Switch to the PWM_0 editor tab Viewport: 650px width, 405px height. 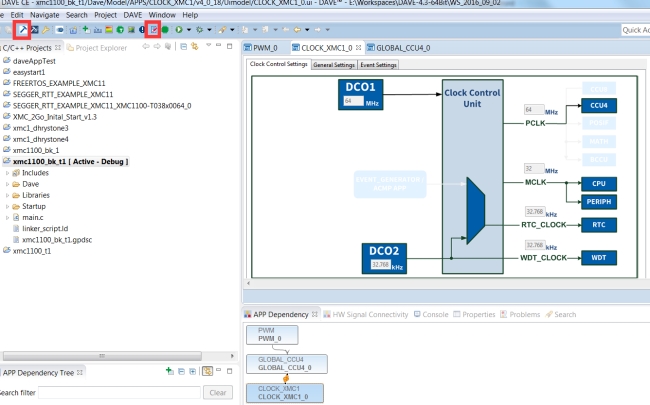click(265, 48)
